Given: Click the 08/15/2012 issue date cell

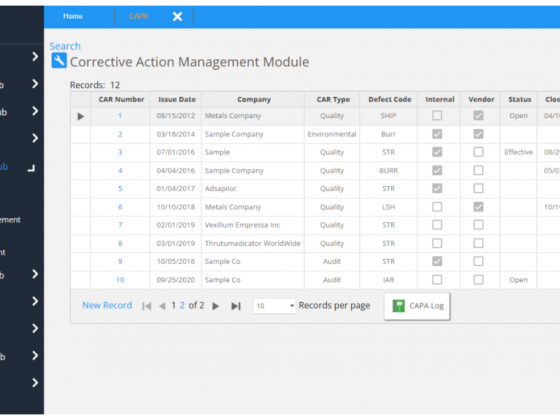Looking at the screenshot, I should point(176,116).
